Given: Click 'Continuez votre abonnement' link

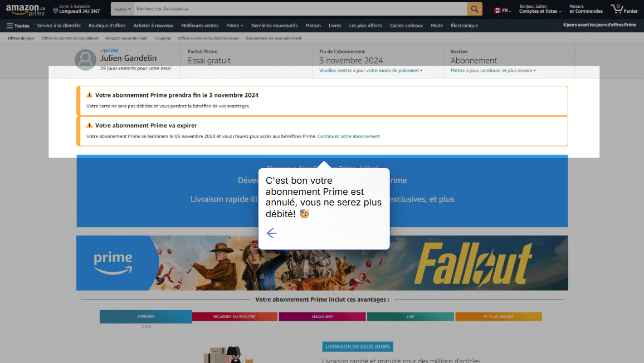Looking at the screenshot, I should 349,136.
